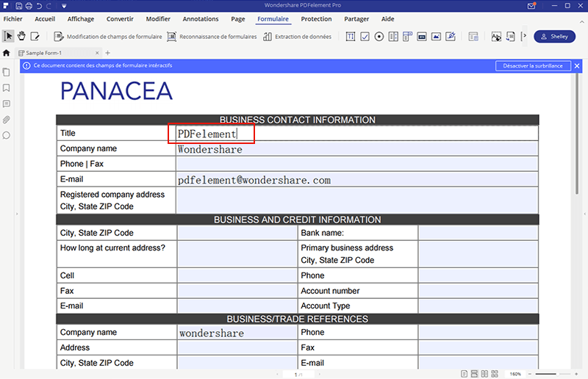Open the zoom level dropdown at 160%
The image size is (588, 379).
pyautogui.click(x=517, y=374)
